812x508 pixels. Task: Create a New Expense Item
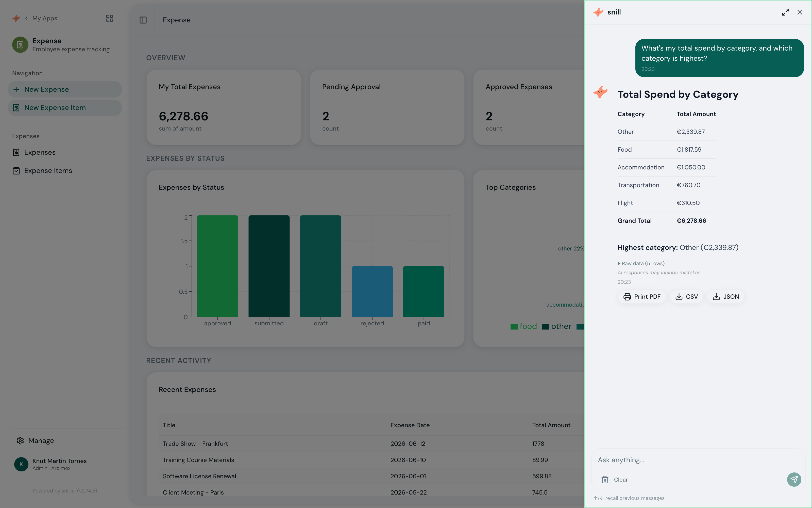click(65, 107)
